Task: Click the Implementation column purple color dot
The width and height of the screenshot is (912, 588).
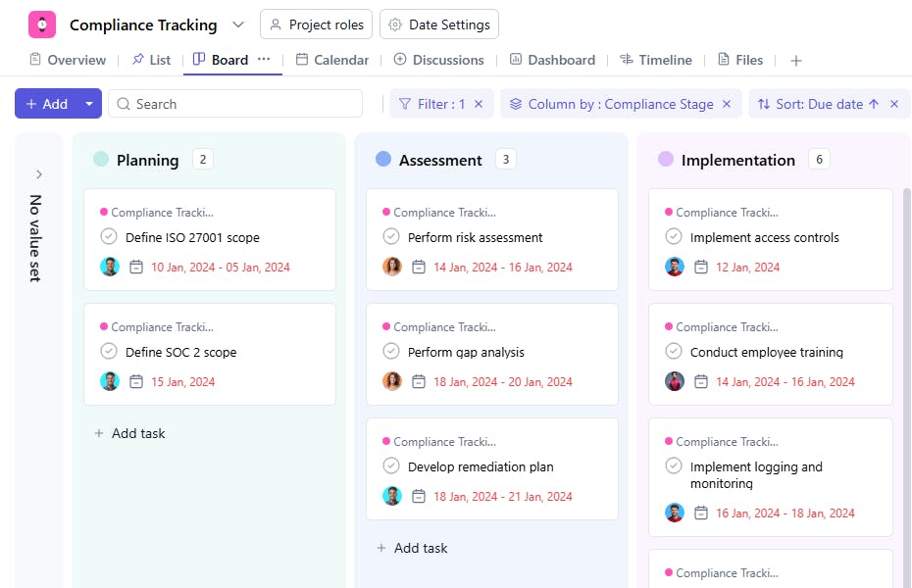Action: (666, 160)
